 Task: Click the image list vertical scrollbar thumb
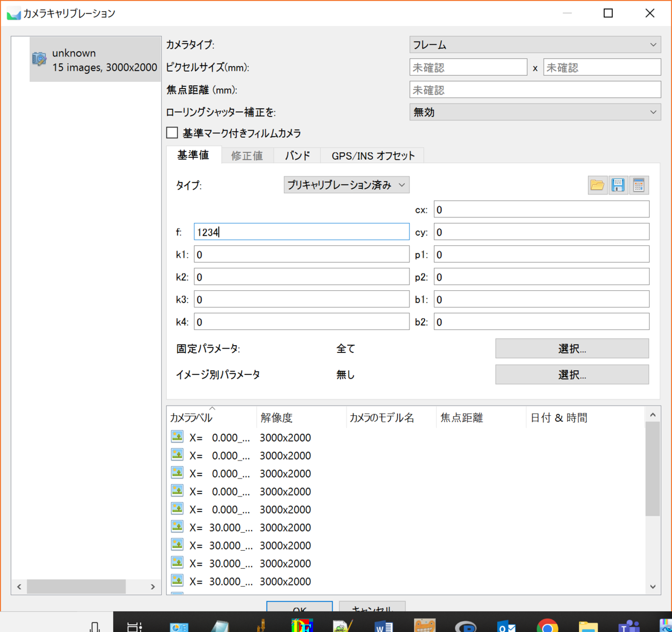coord(652,469)
